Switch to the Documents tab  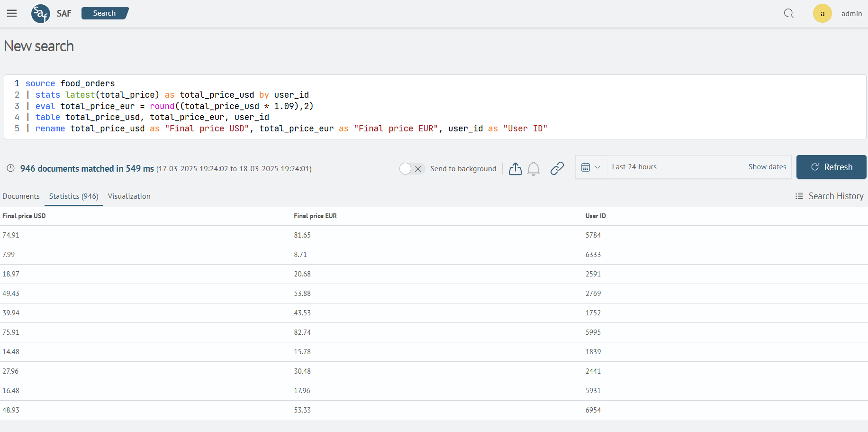[x=21, y=196]
